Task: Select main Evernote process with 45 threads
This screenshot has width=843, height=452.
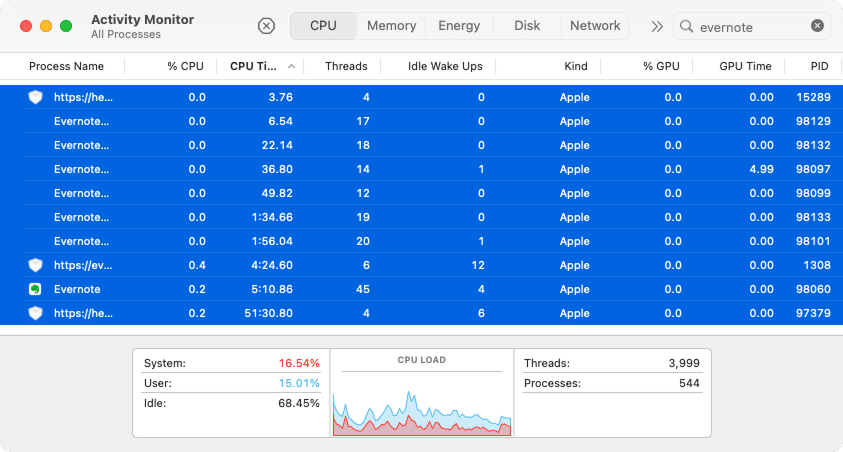Action: pos(422,289)
